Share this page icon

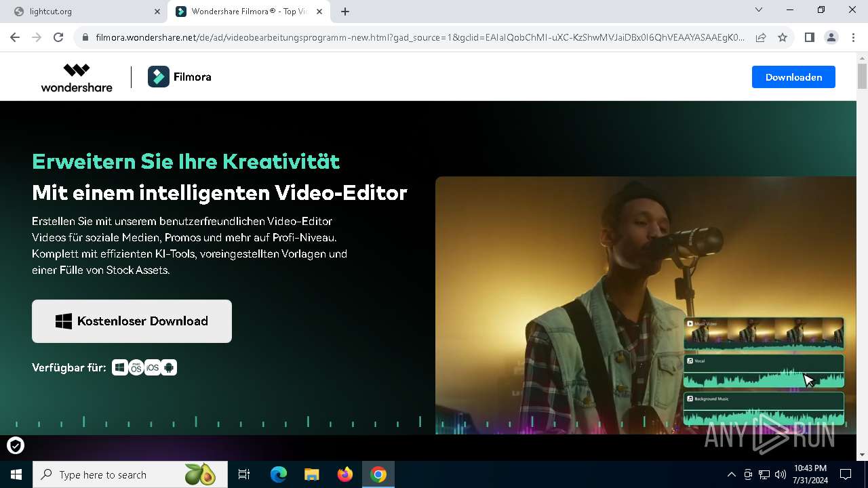tap(761, 38)
